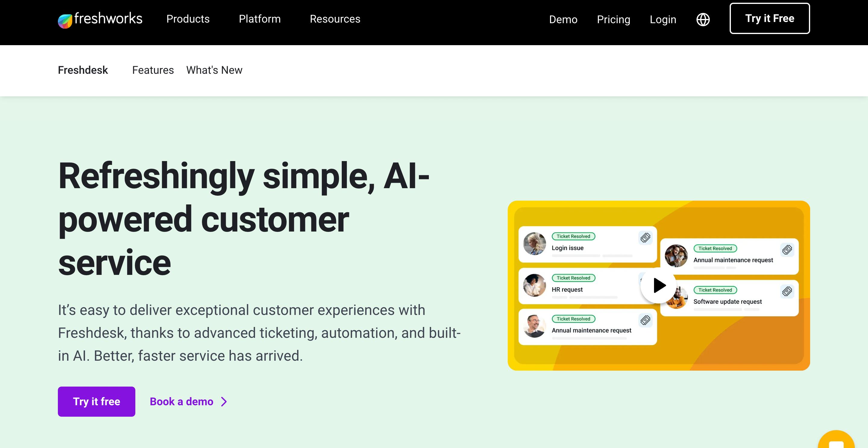The width and height of the screenshot is (868, 448).
Task: Click the purple Try it free button
Action: [x=96, y=402]
